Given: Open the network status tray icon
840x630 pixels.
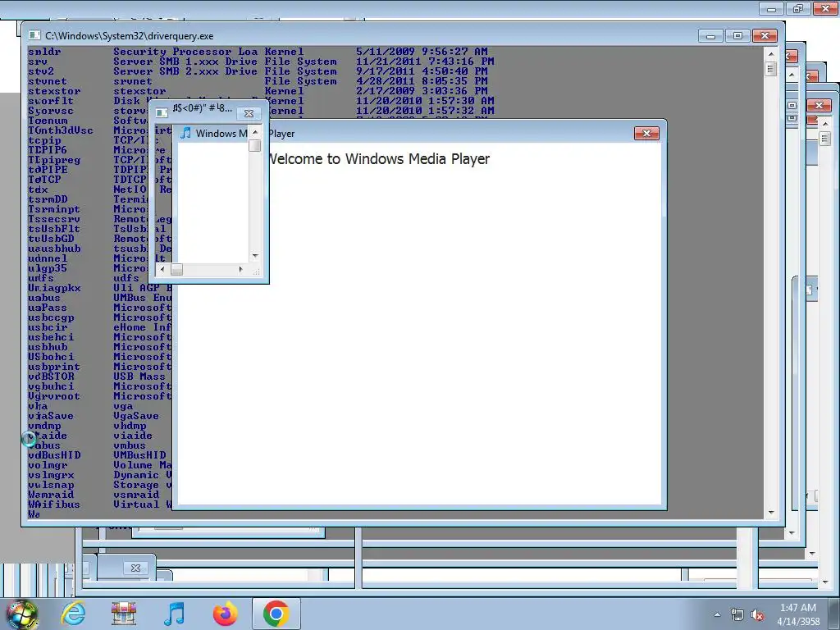Looking at the screenshot, I should [x=737, y=614].
